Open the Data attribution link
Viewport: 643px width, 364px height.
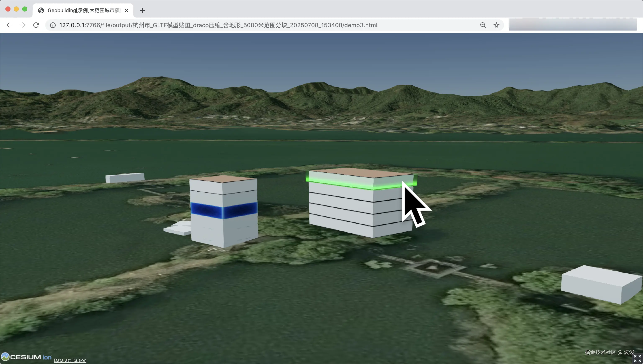point(70,360)
